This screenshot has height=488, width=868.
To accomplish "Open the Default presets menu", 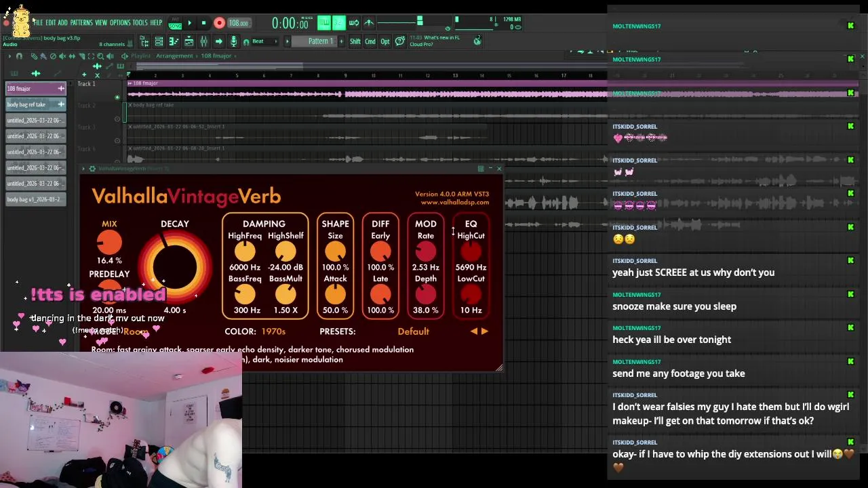I will pyautogui.click(x=413, y=331).
